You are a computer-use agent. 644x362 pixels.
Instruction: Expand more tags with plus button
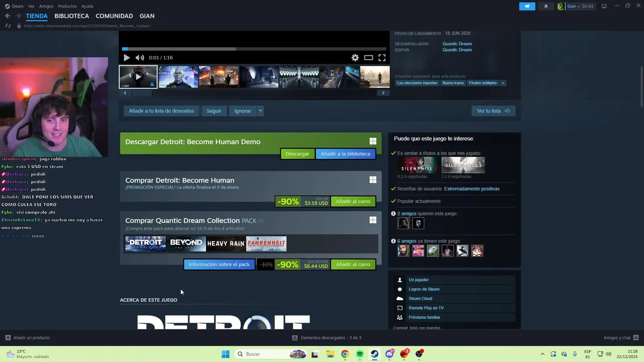pos(503,83)
